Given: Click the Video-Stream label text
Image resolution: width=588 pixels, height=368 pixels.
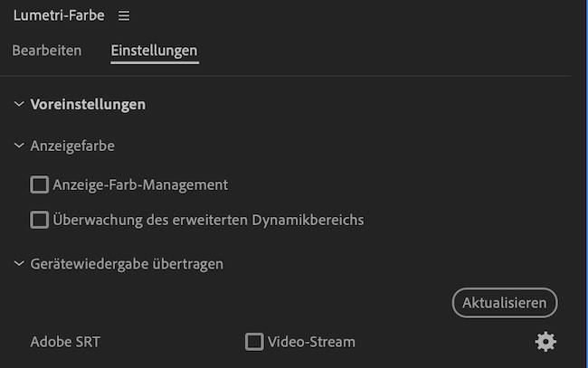Looking at the screenshot, I should pos(311,342).
